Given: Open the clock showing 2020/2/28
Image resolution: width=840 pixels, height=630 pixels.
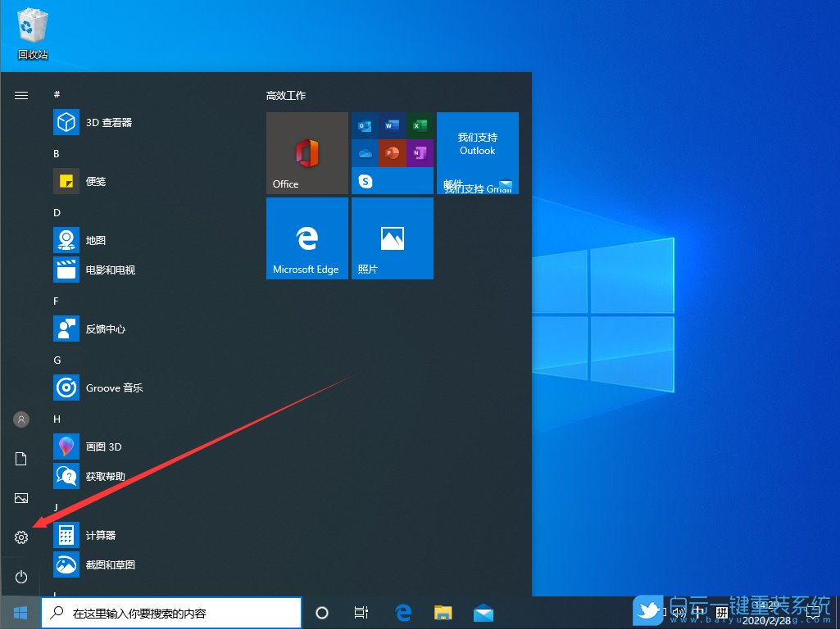Looking at the screenshot, I should (765, 612).
